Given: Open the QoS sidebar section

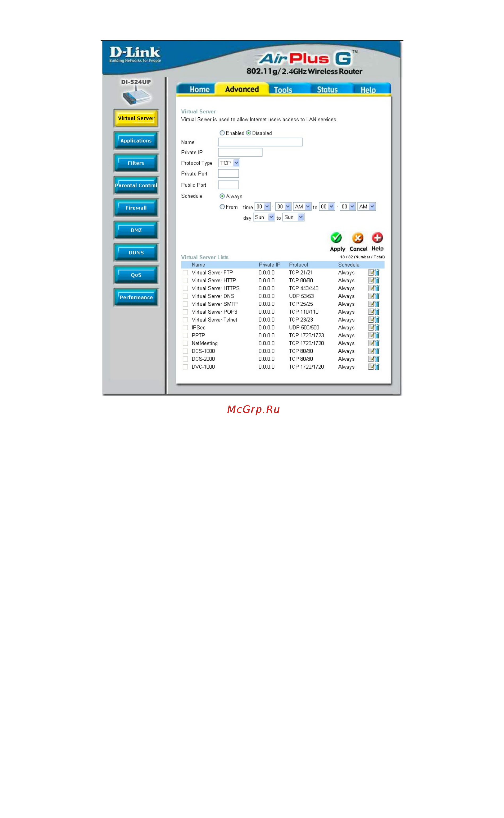Looking at the screenshot, I should tap(136, 275).
